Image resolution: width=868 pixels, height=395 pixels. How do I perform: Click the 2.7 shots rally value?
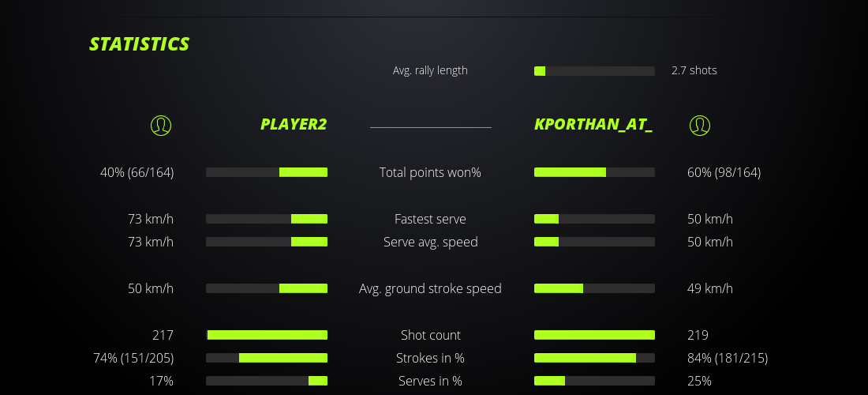694,70
